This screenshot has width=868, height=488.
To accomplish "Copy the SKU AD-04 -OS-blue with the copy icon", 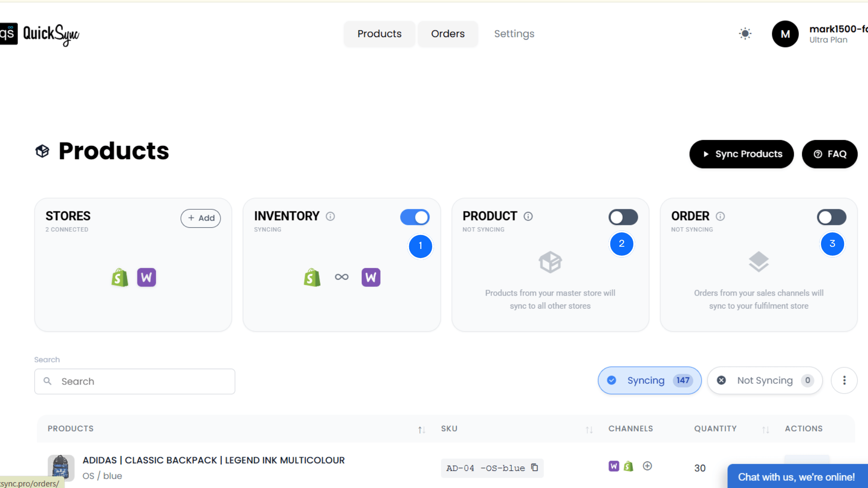I will click(535, 468).
